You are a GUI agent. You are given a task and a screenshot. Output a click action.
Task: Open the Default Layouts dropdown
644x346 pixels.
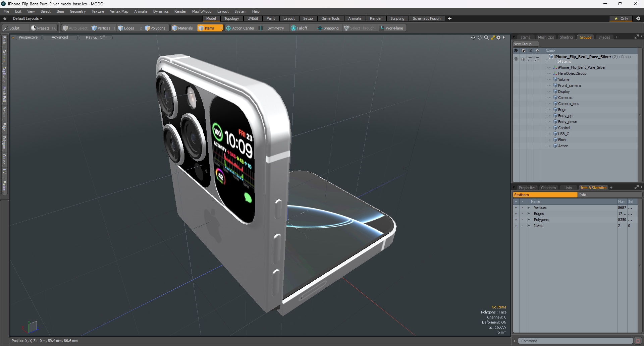tap(28, 18)
